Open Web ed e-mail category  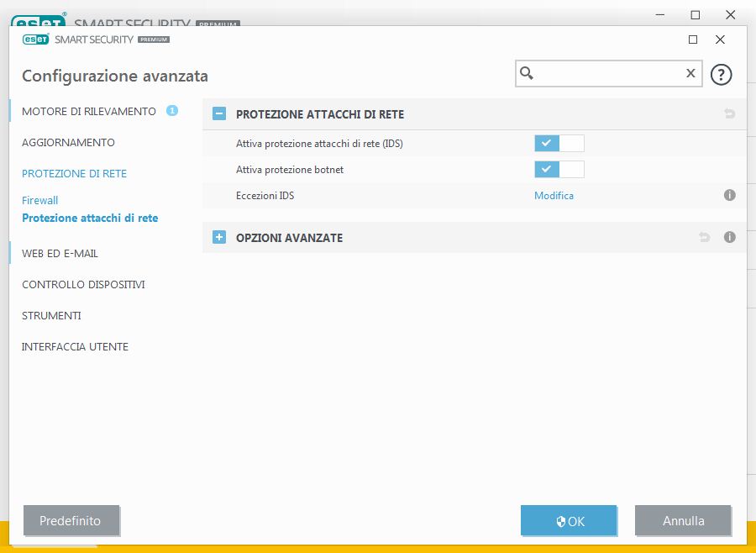point(60,253)
